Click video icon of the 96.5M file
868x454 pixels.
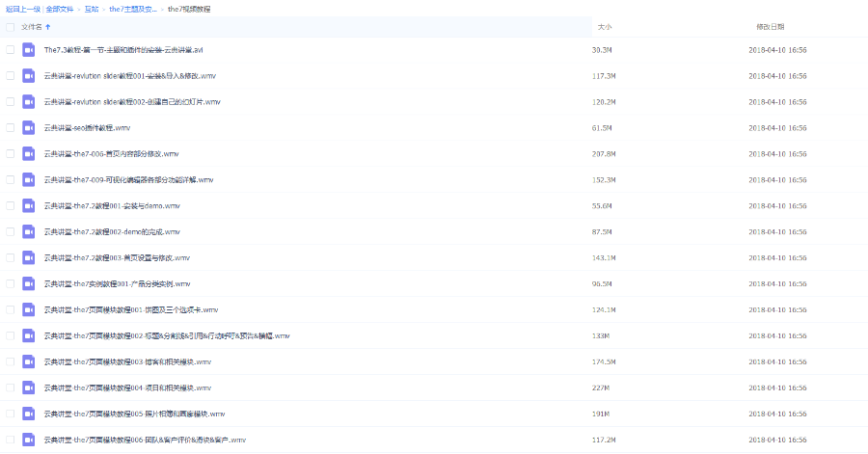[x=28, y=283]
